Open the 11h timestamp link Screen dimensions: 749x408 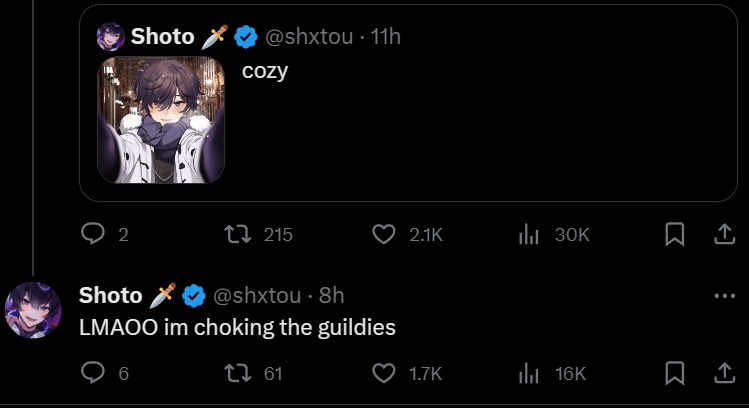pyautogui.click(x=385, y=37)
